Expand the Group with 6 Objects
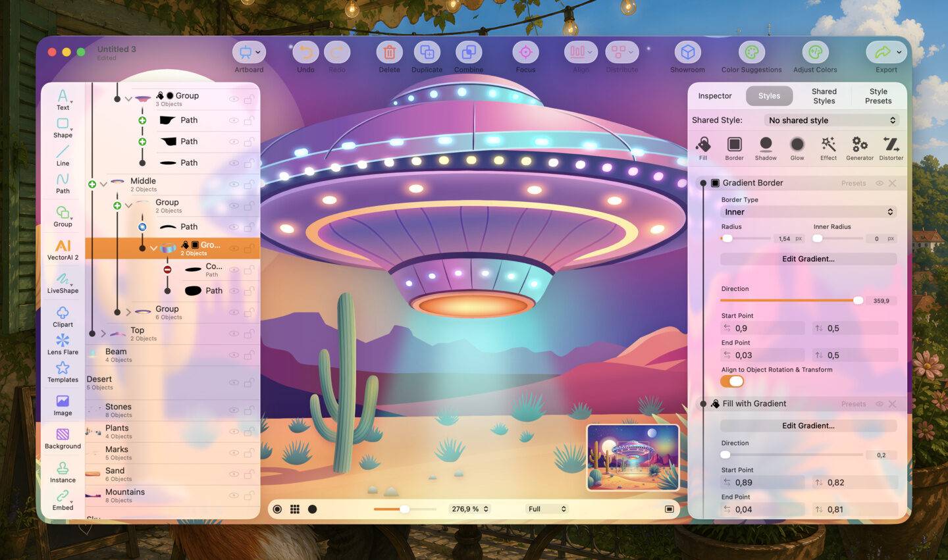 pyautogui.click(x=128, y=313)
